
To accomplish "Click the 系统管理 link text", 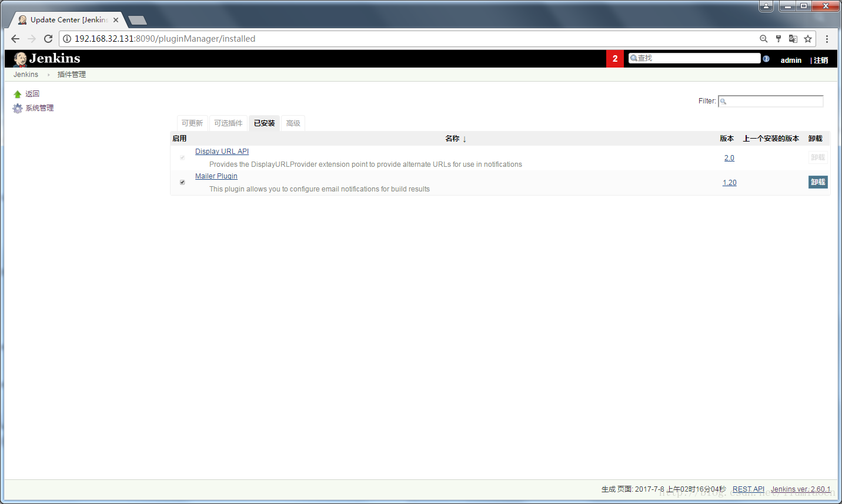I will point(39,108).
